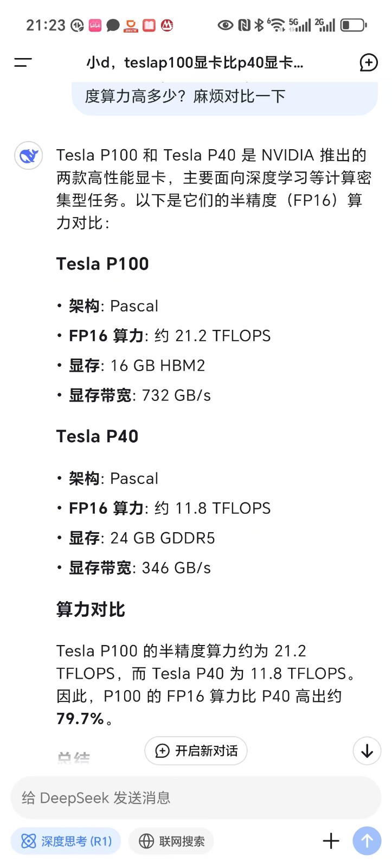Tap the eye comfort icon in status bar
The width and height of the screenshot is (392, 868).
click(x=225, y=25)
